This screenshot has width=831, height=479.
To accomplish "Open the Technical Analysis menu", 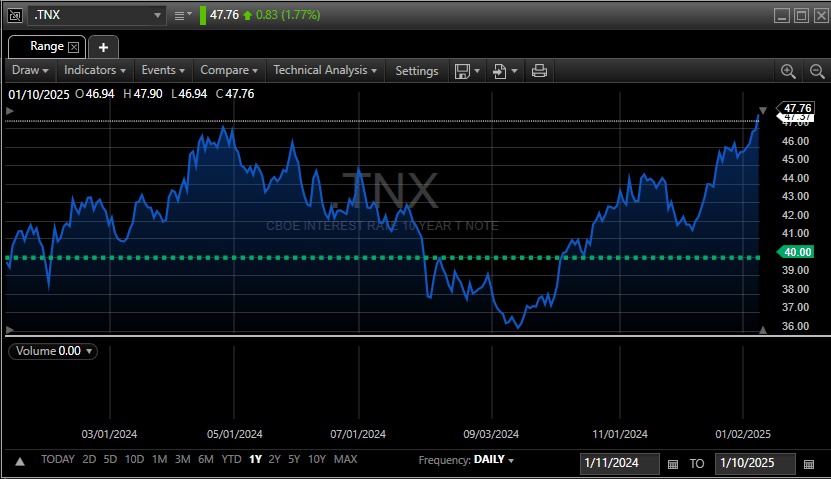I will (x=325, y=71).
